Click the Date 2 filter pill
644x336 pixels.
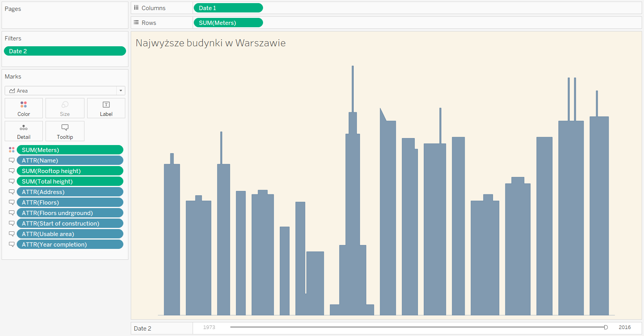65,51
